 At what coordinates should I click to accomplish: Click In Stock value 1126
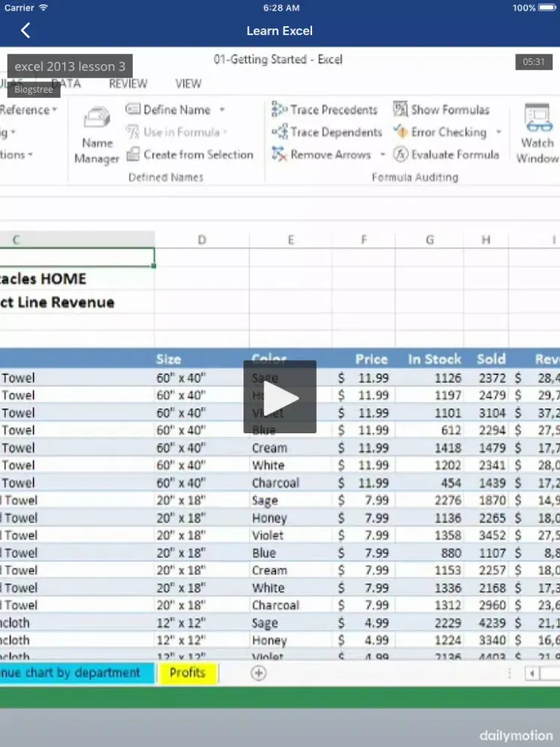pyautogui.click(x=447, y=378)
